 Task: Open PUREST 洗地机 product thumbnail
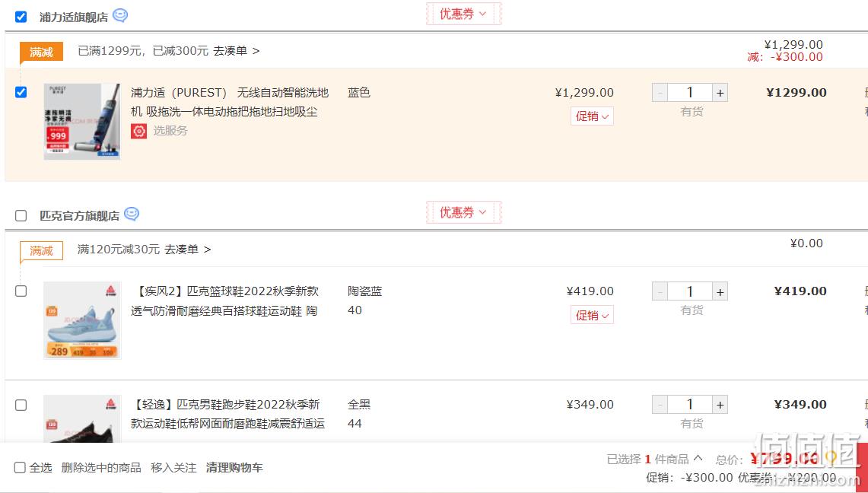tap(82, 122)
